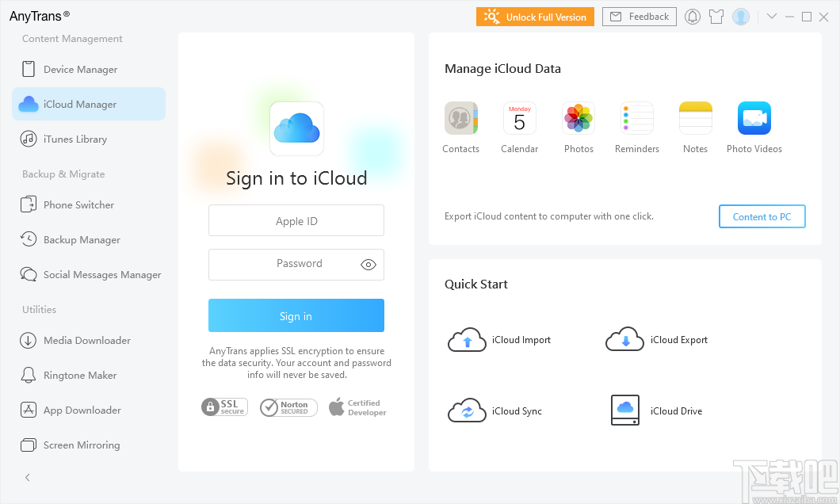
Task: Open notifications bell icon
Action: (693, 17)
